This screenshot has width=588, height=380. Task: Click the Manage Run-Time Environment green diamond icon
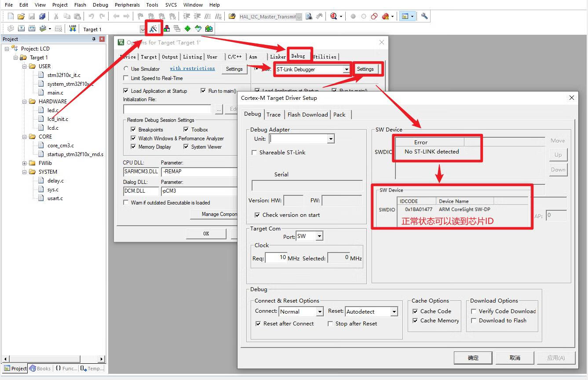click(187, 29)
